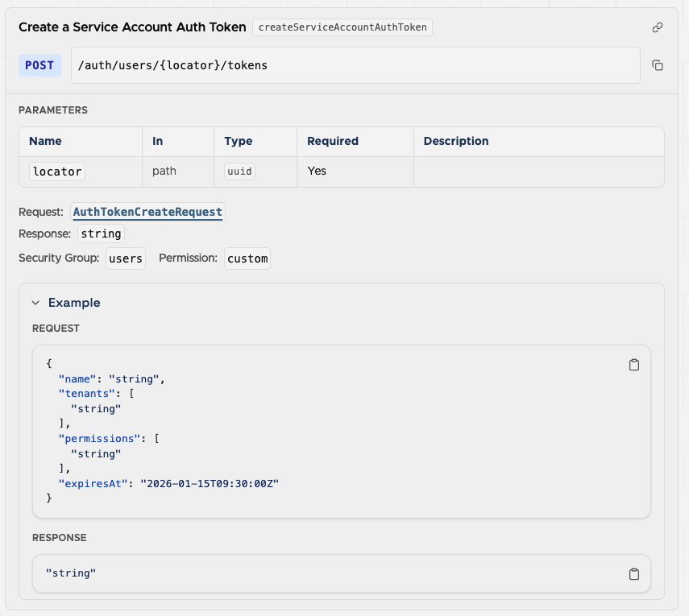Click the "string" value in response block

(71, 573)
